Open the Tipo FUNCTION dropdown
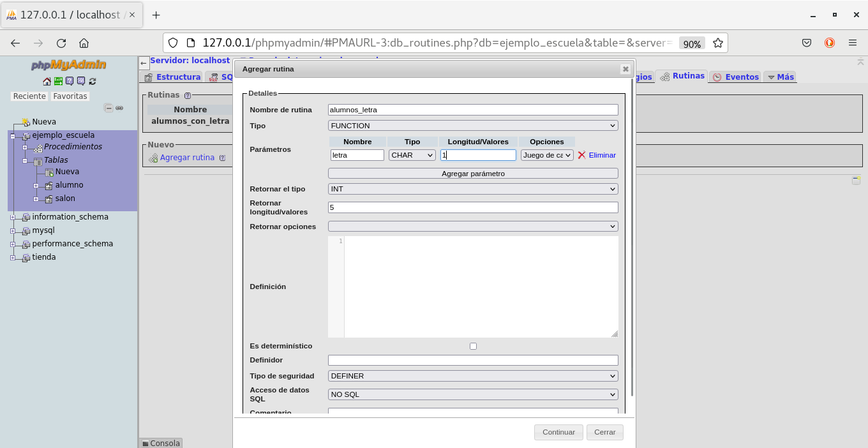Viewport: 868px width, 448px height. point(473,126)
